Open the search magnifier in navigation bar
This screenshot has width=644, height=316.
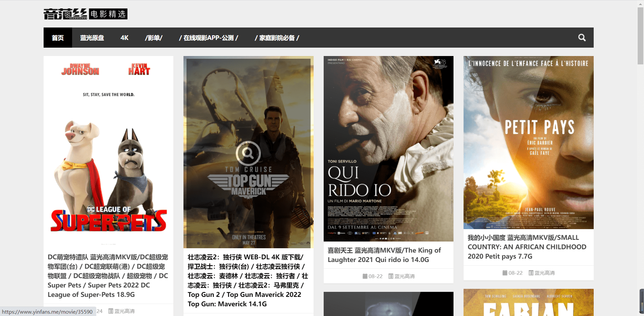[x=582, y=38]
